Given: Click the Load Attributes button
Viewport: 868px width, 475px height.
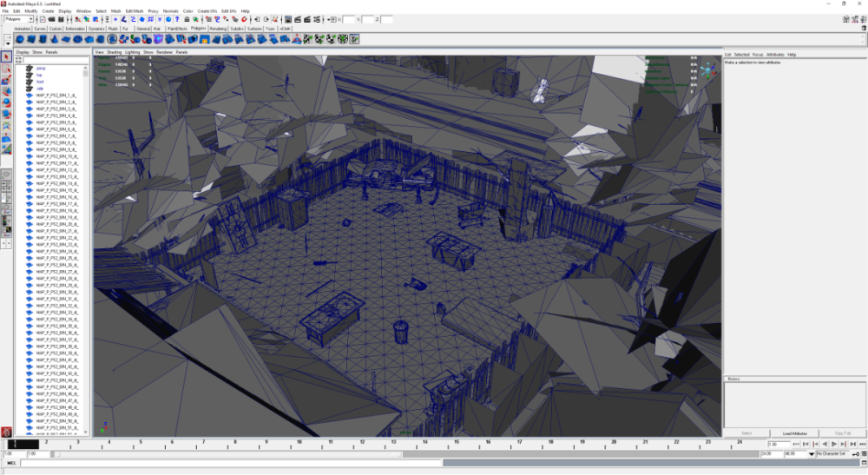Looking at the screenshot, I should coord(794,432).
